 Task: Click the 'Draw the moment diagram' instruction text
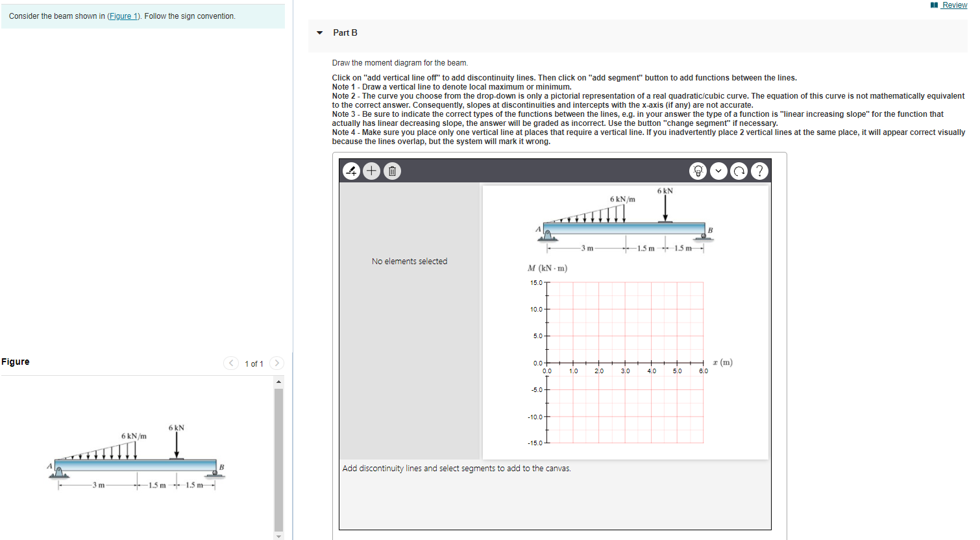click(x=400, y=63)
